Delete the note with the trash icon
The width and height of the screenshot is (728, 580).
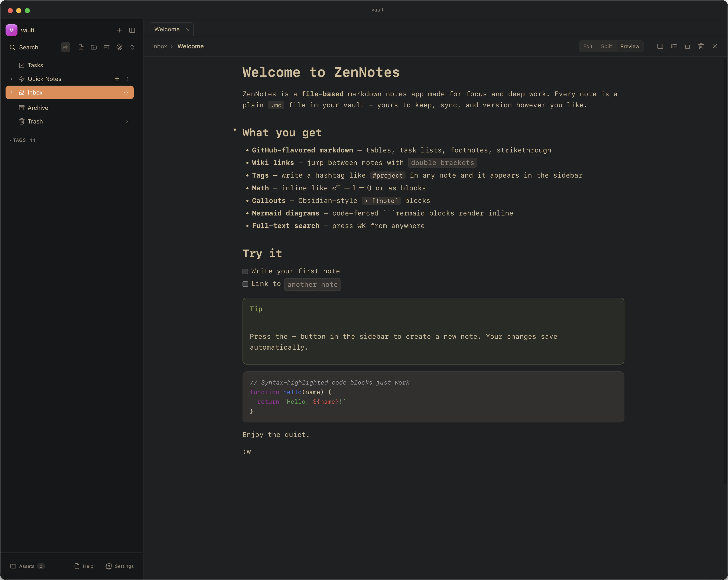pyautogui.click(x=701, y=46)
